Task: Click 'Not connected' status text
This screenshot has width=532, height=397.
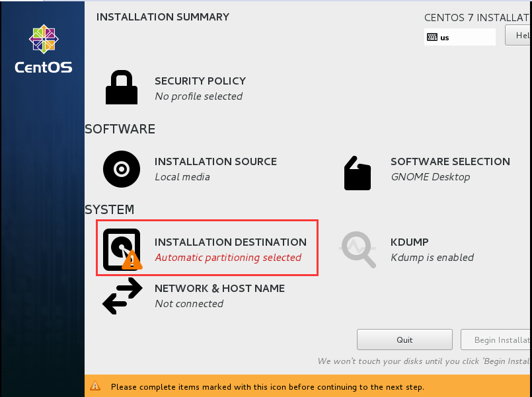Action: pyautogui.click(x=189, y=304)
